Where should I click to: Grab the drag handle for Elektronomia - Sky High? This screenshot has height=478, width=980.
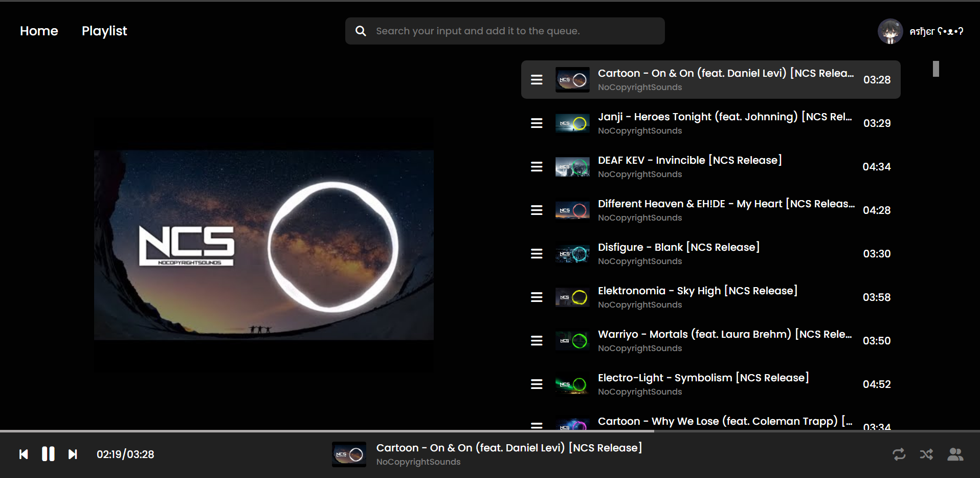(537, 297)
